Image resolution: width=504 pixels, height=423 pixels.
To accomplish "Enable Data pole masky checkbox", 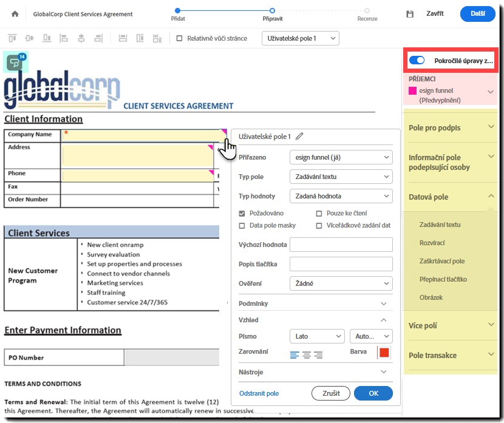I will pyautogui.click(x=242, y=226).
